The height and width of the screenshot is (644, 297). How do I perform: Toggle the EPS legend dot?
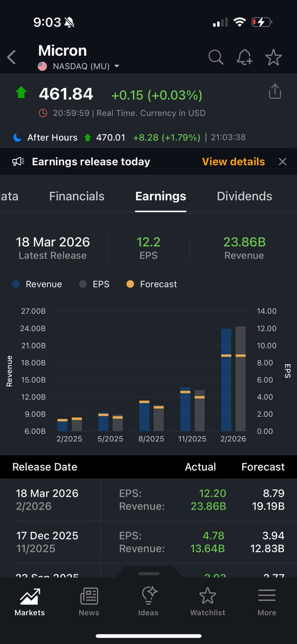(83, 284)
